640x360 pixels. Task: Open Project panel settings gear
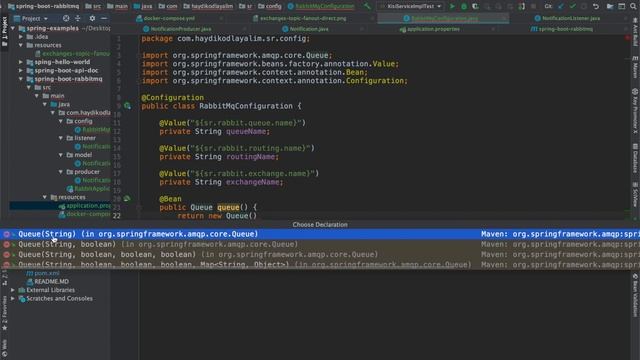pos(92,18)
